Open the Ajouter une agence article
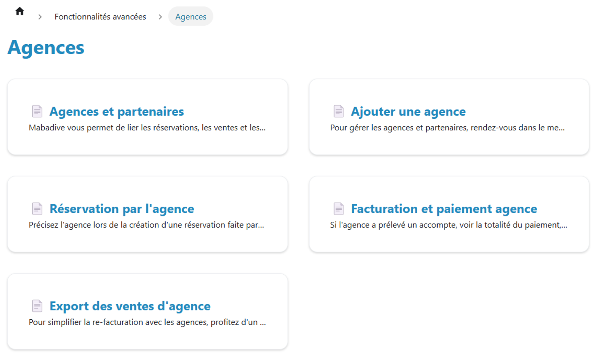The height and width of the screenshot is (364, 616). point(408,111)
